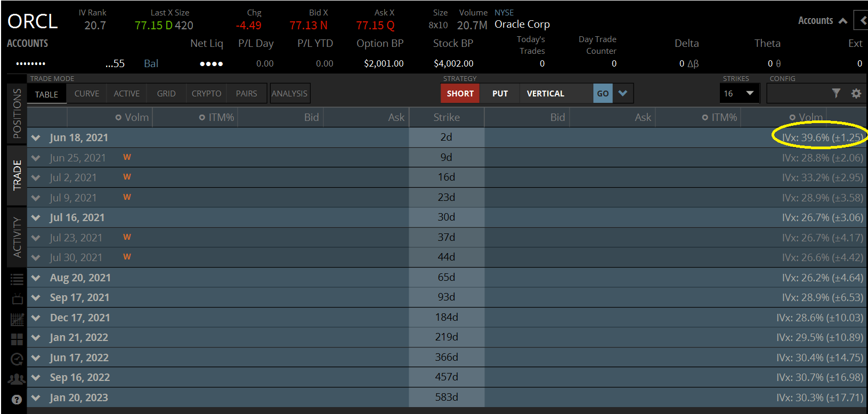Screen dimensions: 868x414
Task: Switch to the CURVE trade mode tab
Action: pos(87,93)
